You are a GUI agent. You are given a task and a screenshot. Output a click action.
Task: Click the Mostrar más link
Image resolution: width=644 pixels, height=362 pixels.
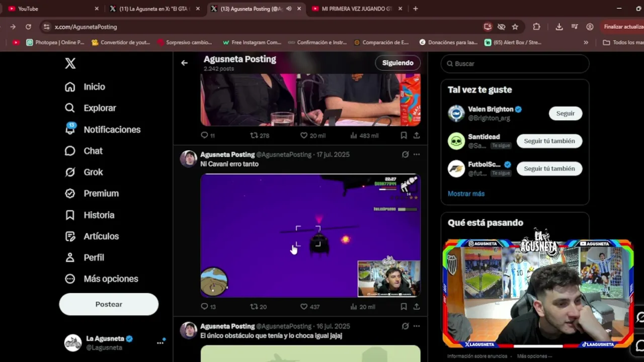(466, 194)
